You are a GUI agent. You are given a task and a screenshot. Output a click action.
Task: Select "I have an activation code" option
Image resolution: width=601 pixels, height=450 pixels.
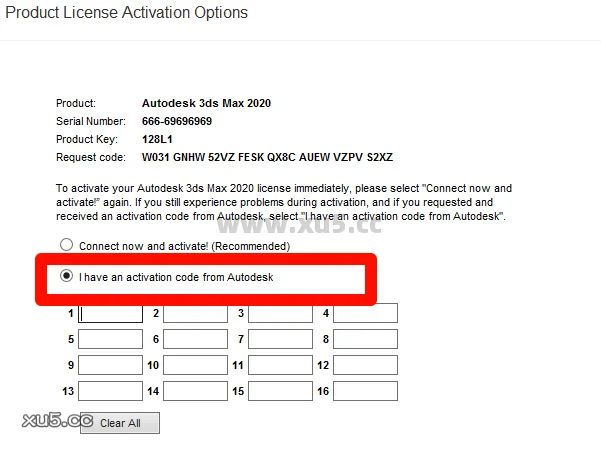click(67, 276)
